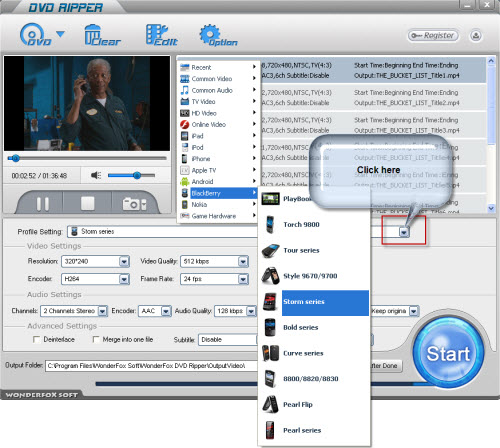Click the Output Folder path field
The height and width of the screenshot is (448, 500).
152,366
